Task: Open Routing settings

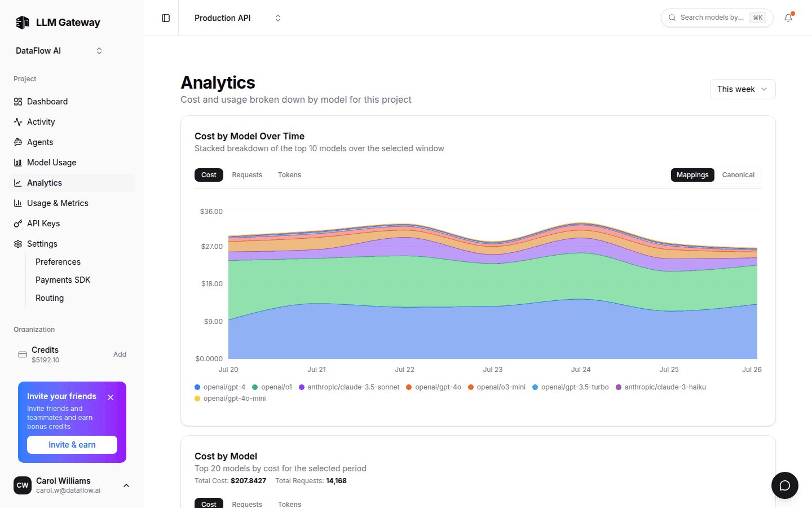Action: coord(50,298)
